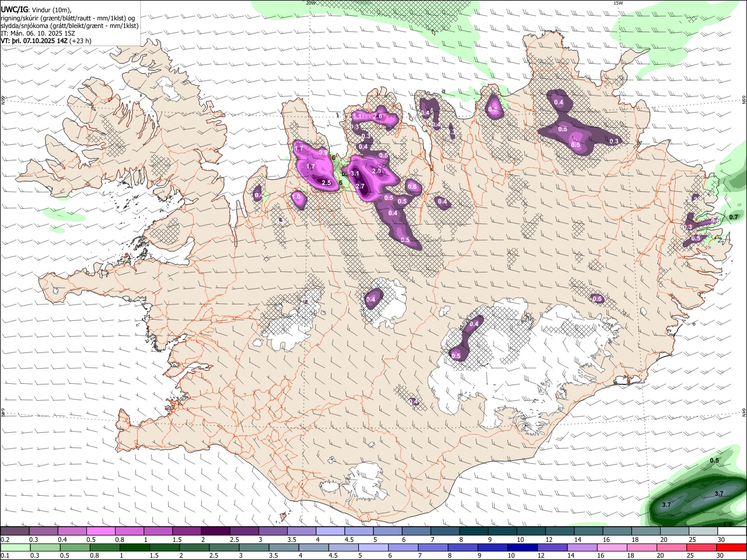Image resolution: width=747 pixels, height=560 pixels.
Task: Select the grey-blue swatch labeled 3.5 in lower legend row
Action: (284, 548)
